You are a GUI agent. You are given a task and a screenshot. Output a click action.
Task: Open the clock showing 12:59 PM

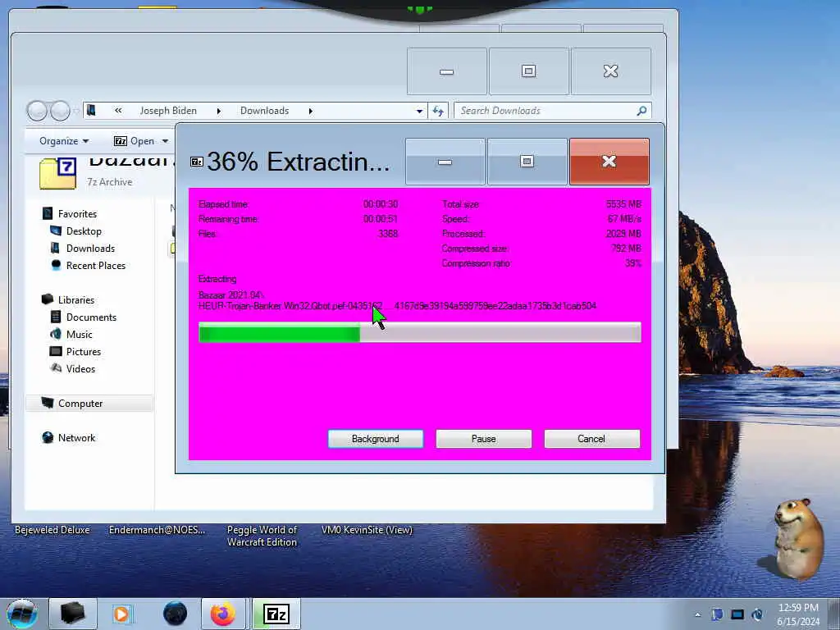[x=798, y=614]
